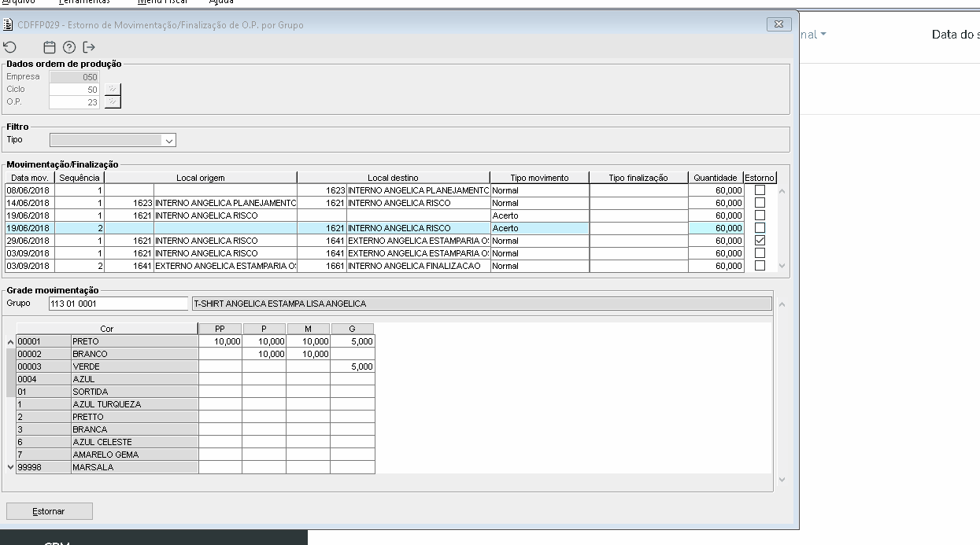Click down arrow of Movimentação table scrollbar
Viewport: 980px width, 545px height.
(782, 266)
